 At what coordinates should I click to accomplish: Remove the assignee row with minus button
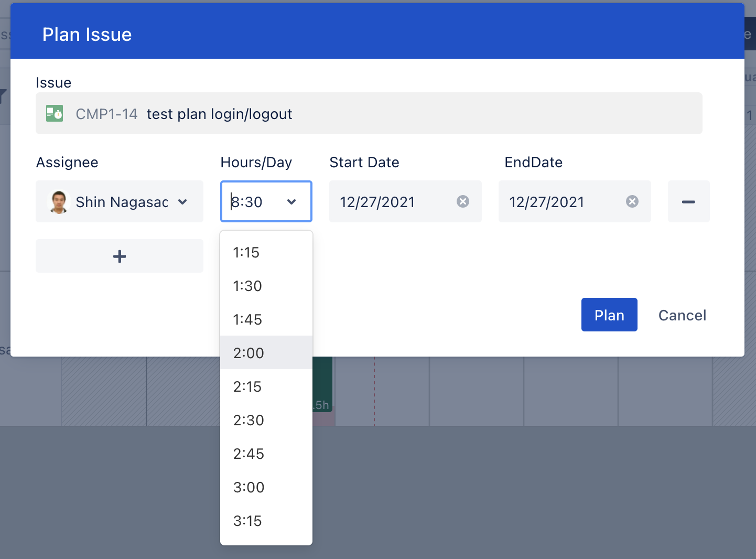tap(688, 201)
